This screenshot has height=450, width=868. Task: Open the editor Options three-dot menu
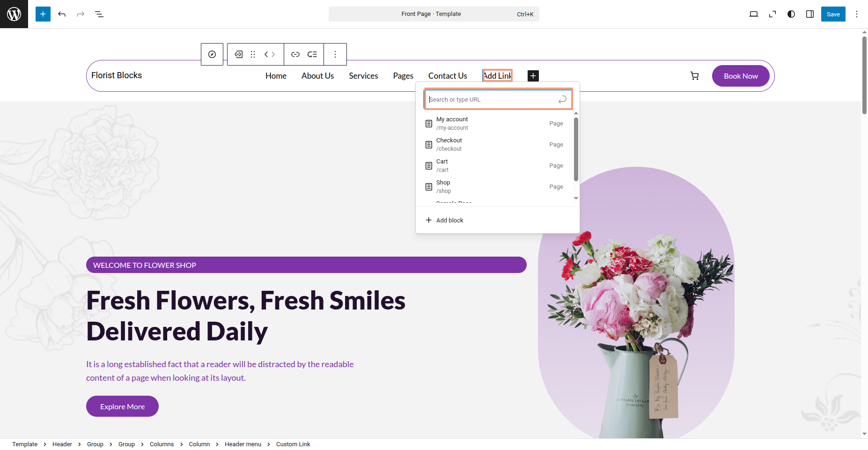857,14
